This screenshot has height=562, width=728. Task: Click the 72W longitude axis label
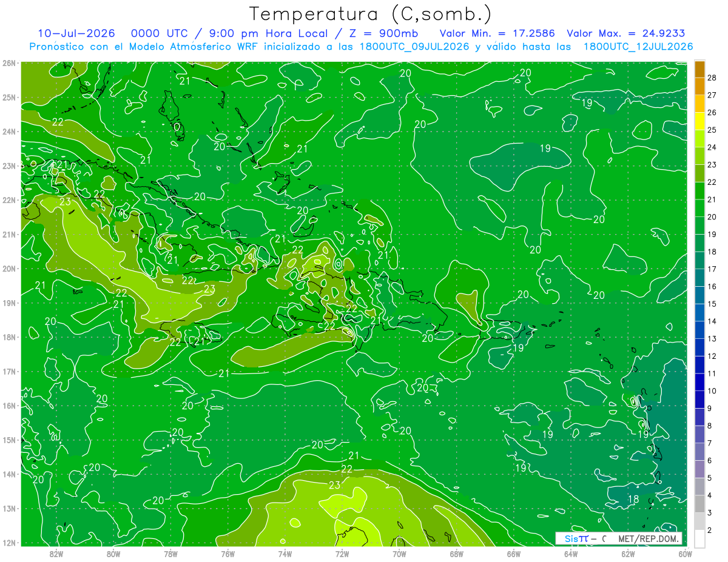pos(342,554)
